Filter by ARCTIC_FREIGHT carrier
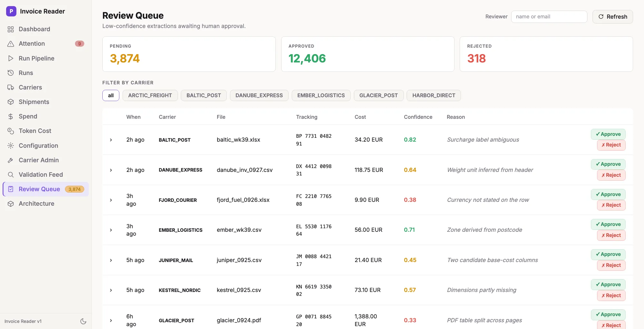The image size is (644, 329). (x=150, y=95)
